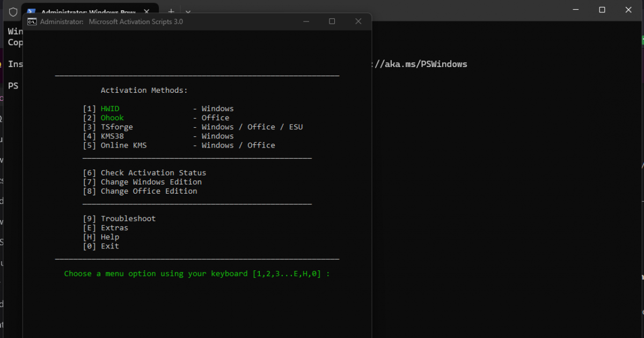The height and width of the screenshot is (338, 644).
Task: Close the Microsoft Activation Scripts window
Action: pos(358,21)
